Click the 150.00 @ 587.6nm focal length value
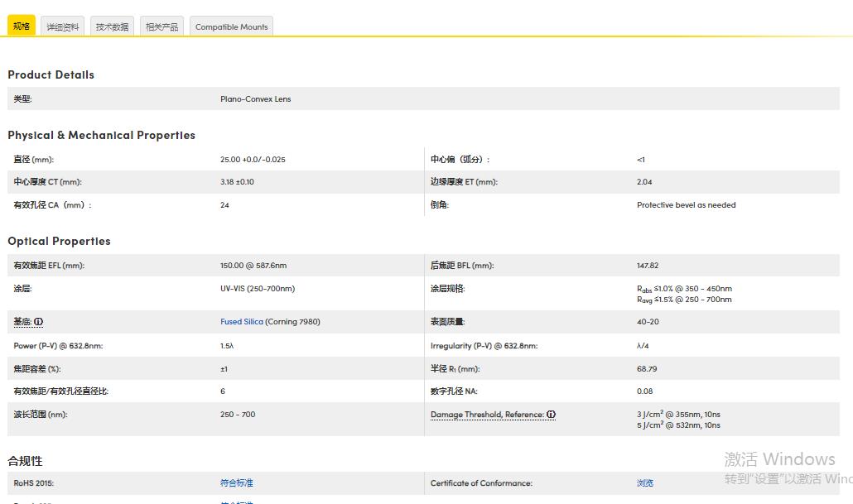This screenshot has height=504, width=853. (x=253, y=266)
